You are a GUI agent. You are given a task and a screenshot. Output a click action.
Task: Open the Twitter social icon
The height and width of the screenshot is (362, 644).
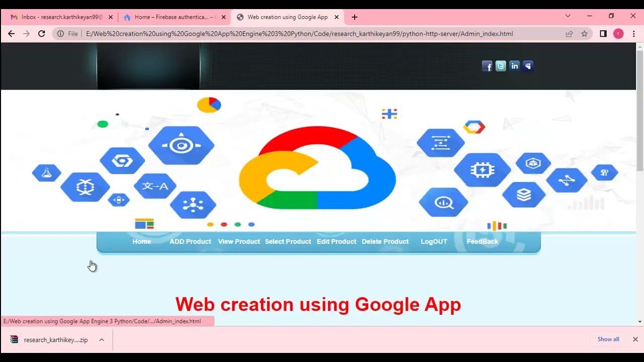click(501, 66)
